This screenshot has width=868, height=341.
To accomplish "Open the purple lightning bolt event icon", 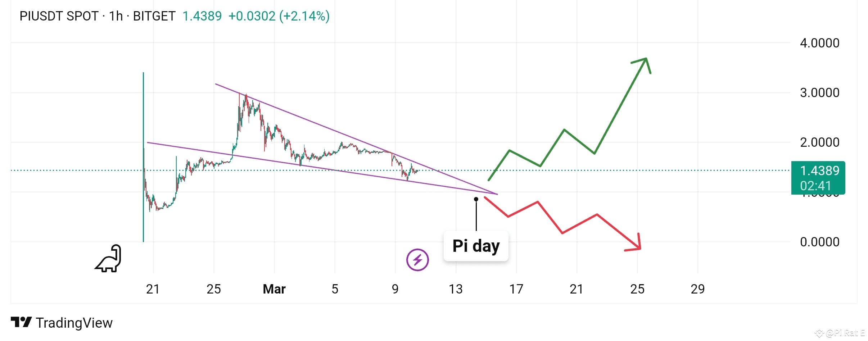I will (417, 260).
